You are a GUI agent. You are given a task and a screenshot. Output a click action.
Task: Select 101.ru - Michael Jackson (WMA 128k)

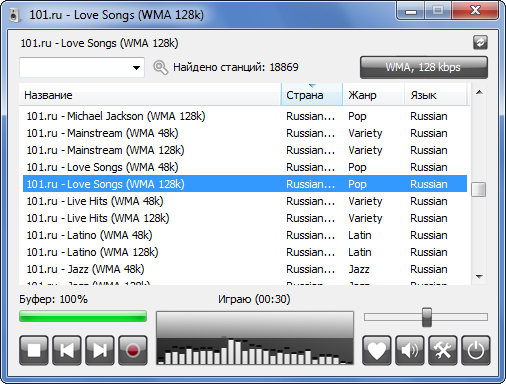coord(245,116)
